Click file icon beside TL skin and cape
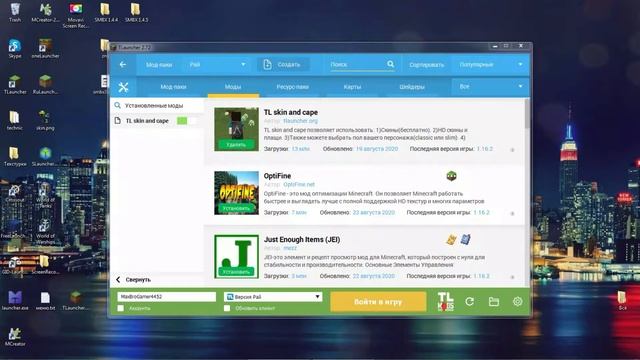640x360 pixels. [x=118, y=121]
